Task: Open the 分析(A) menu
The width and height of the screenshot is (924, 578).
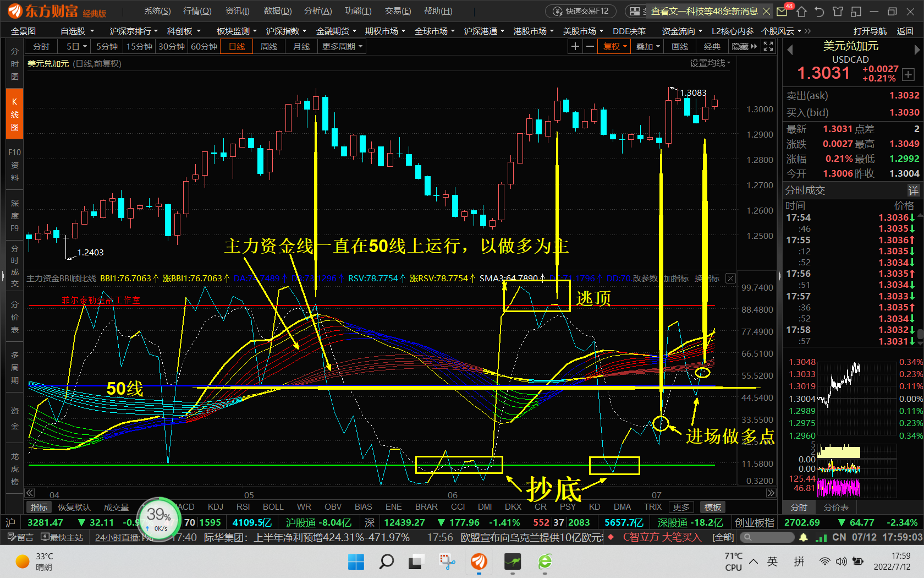Action: click(318, 11)
